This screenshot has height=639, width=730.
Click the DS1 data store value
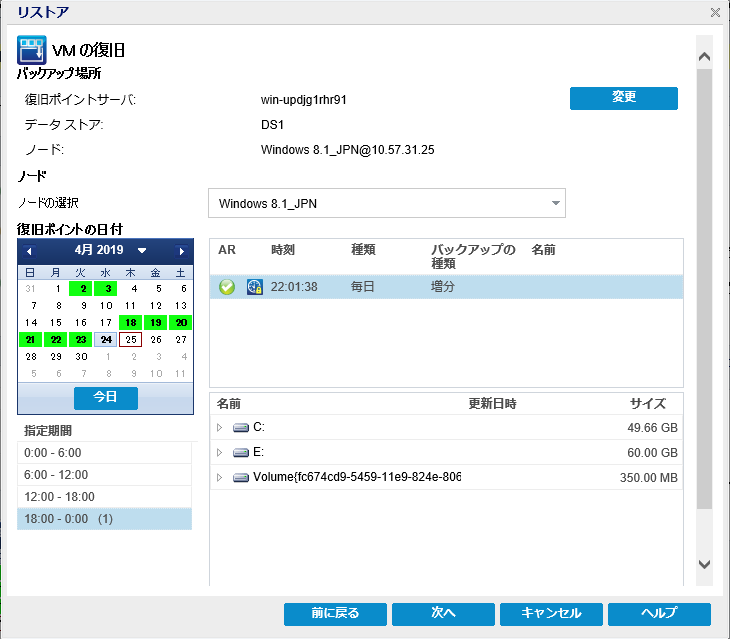[x=272, y=125]
